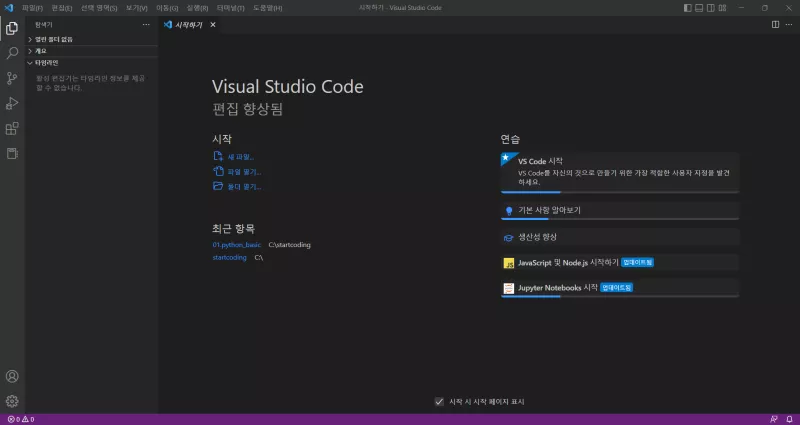Image resolution: width=800 pixels, height=425 pixels.
Task: Open the 파일(F) menu
Action: (x=32, y=8)
